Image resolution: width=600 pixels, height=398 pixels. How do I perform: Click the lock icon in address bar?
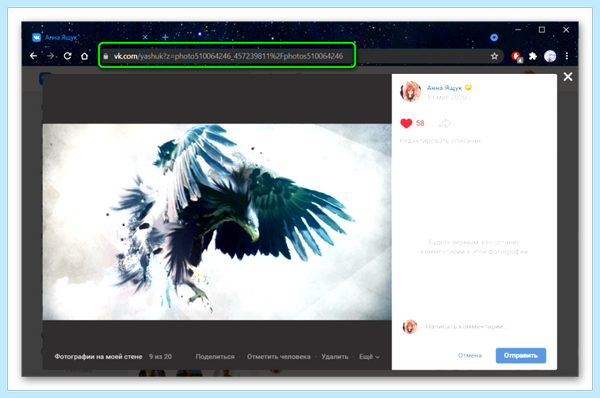tap(106, 56)
